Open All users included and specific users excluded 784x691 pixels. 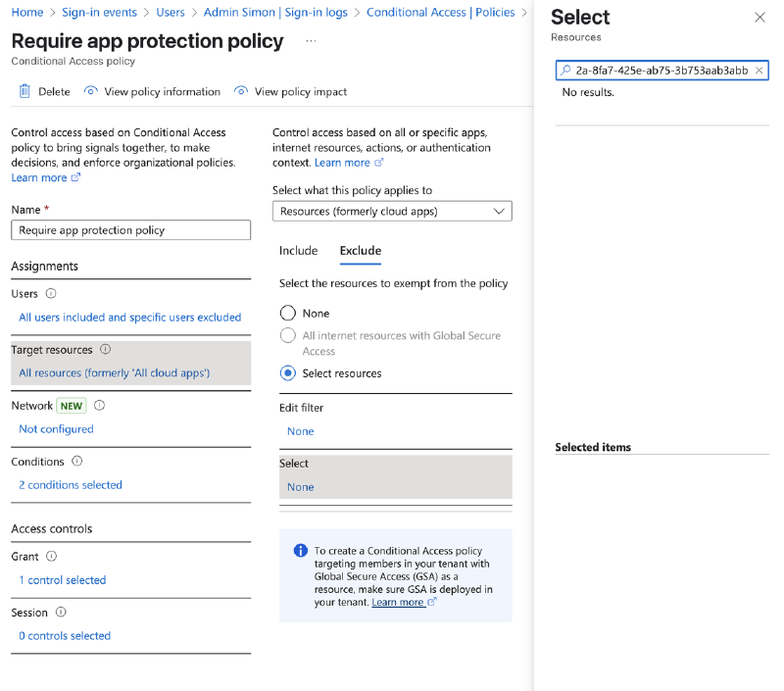tap(130, 318)
